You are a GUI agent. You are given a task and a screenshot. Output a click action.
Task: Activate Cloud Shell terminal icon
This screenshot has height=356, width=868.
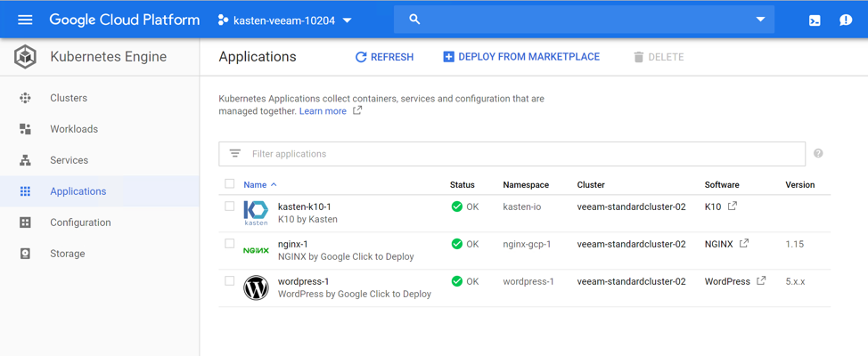pyautogui.click(x=815, y=20)
